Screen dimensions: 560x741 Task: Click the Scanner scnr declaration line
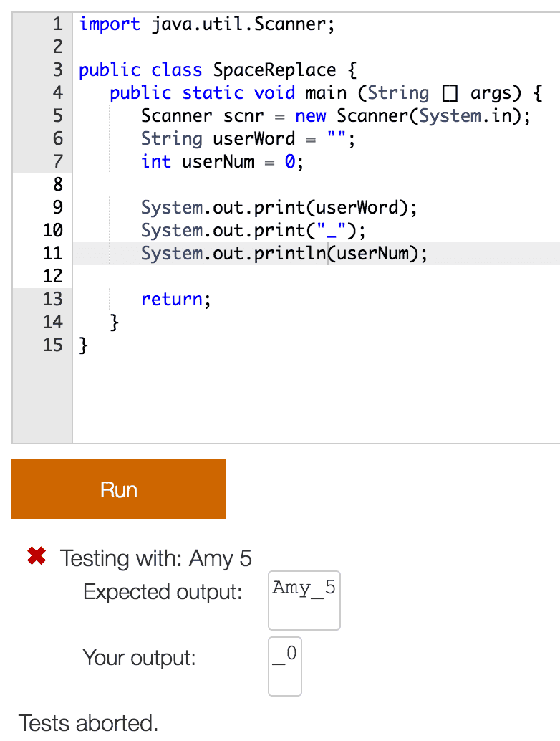335,116
